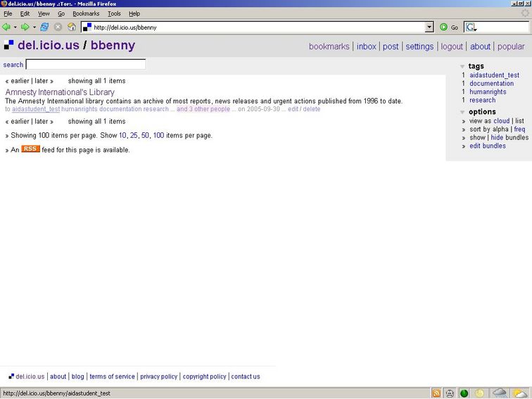The width and height of the screenshot is (532, 399).
Task: Click the post link in header
Action: pyautogui.click(x=391, y=46)
